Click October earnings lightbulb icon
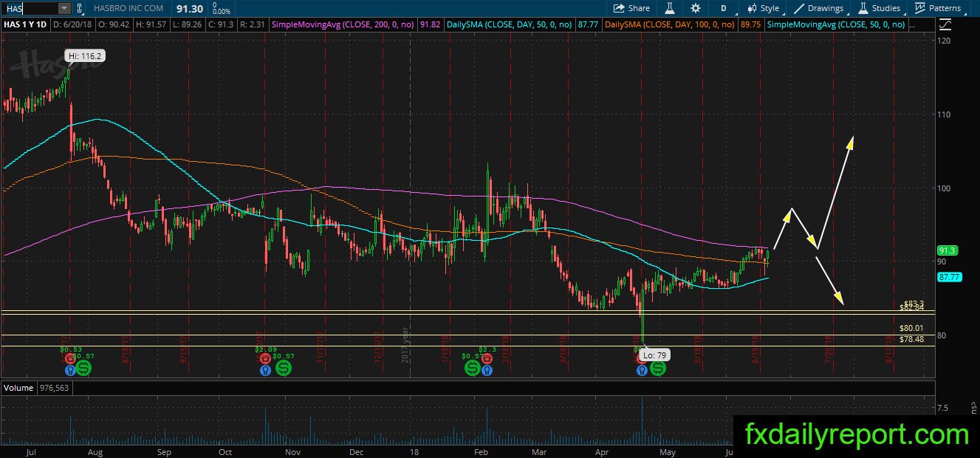The height and width of the screenshot is (458, 980). [x=264, y=369]
